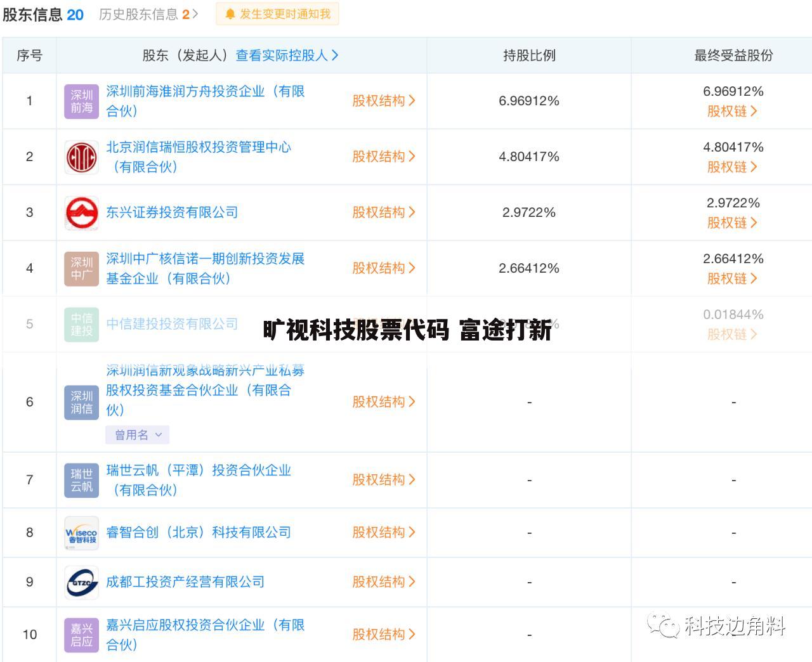Open 睿智合创（北京）科技有限公司 link
812x662 pixels.
tap(199, 533)
